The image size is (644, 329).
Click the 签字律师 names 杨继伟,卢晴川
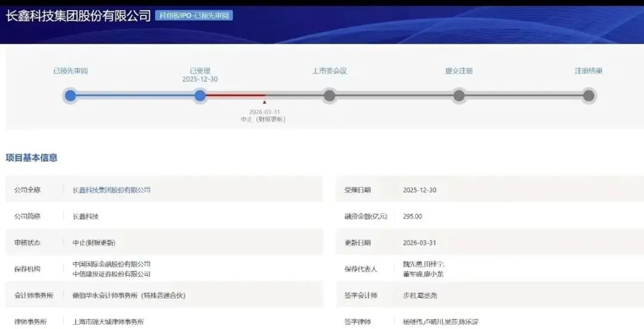(x=423, y=322)
